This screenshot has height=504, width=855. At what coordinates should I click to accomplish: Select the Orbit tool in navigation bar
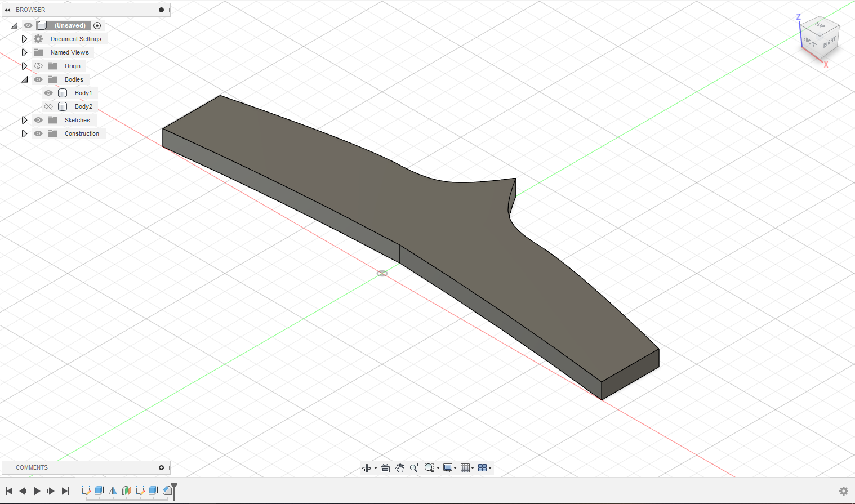[x=367, y=467]
